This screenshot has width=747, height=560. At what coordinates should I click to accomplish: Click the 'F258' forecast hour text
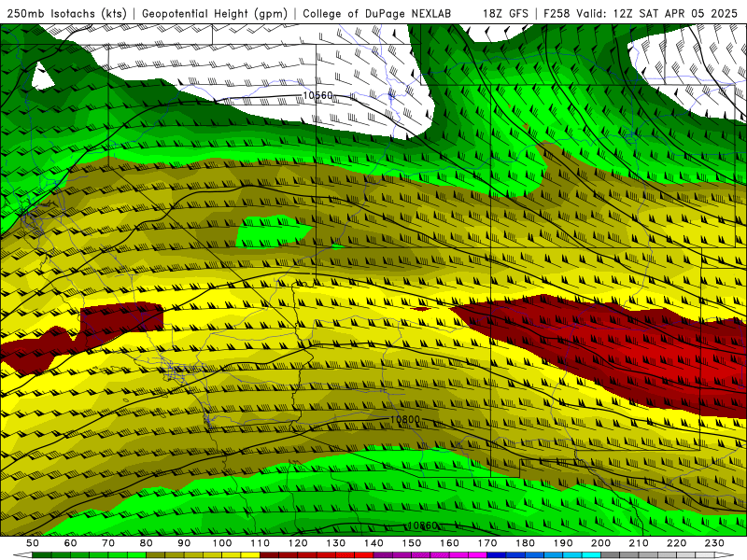tap(557, 14)
